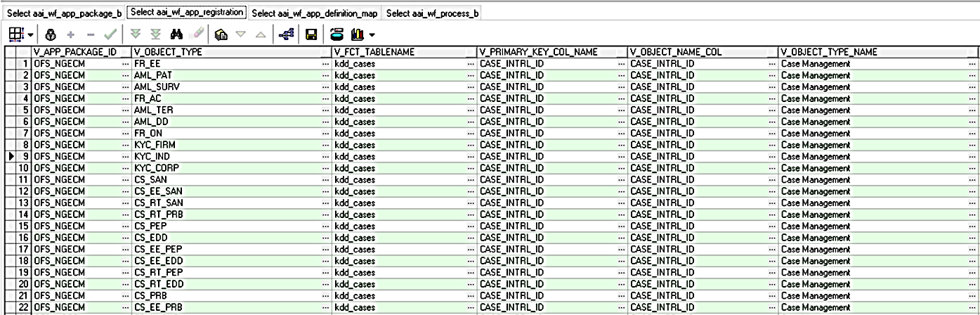Viewport: 980px width, 315px height.
Task: Open the ellipsis editor for the CS_RT_EDD cell
Action: pyautogui.click(x=325, y=284)
